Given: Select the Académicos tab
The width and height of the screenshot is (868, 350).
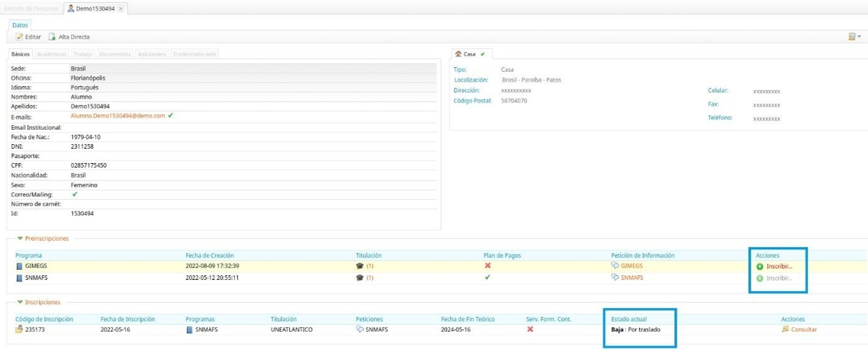Looking at the screenshot, I should click(51, 54).
